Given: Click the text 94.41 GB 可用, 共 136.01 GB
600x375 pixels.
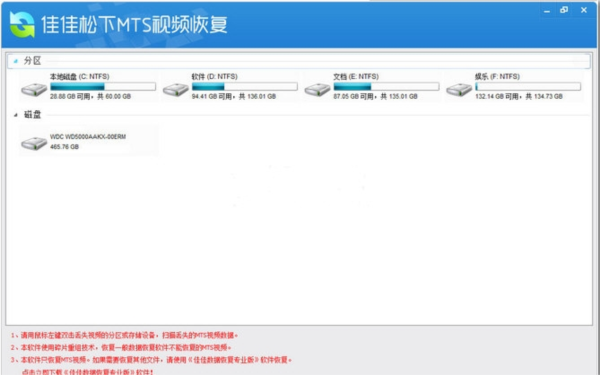Looking at the screenshot, I should click(x=234, y=96).
